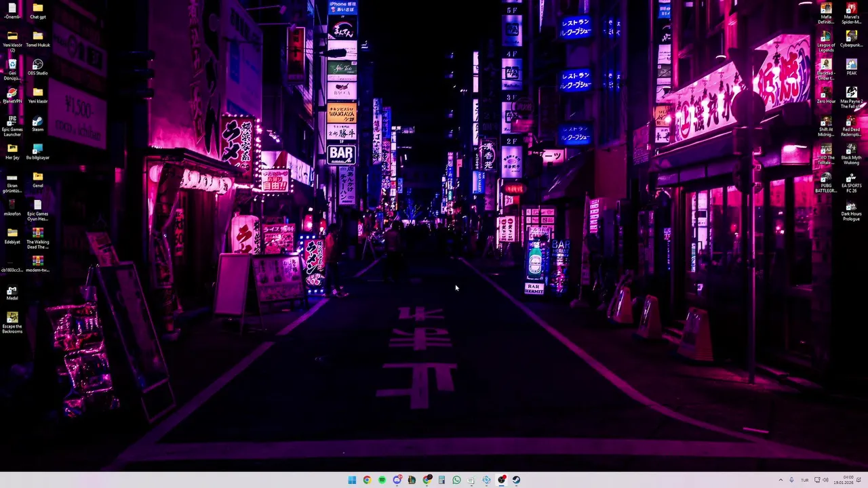Launch PUBG BATTLEGROUNDS shortcut
Screen dimensions: 868x488
coord(826,182)
